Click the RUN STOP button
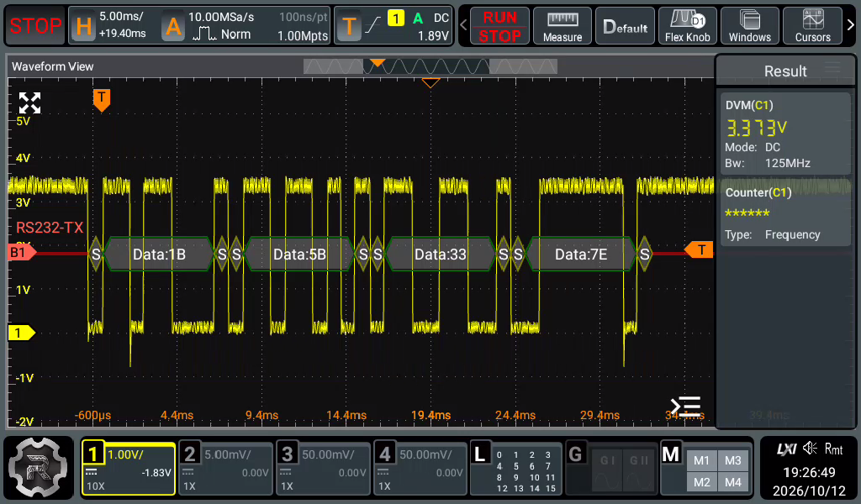861x504 pixels. [499, 26]
